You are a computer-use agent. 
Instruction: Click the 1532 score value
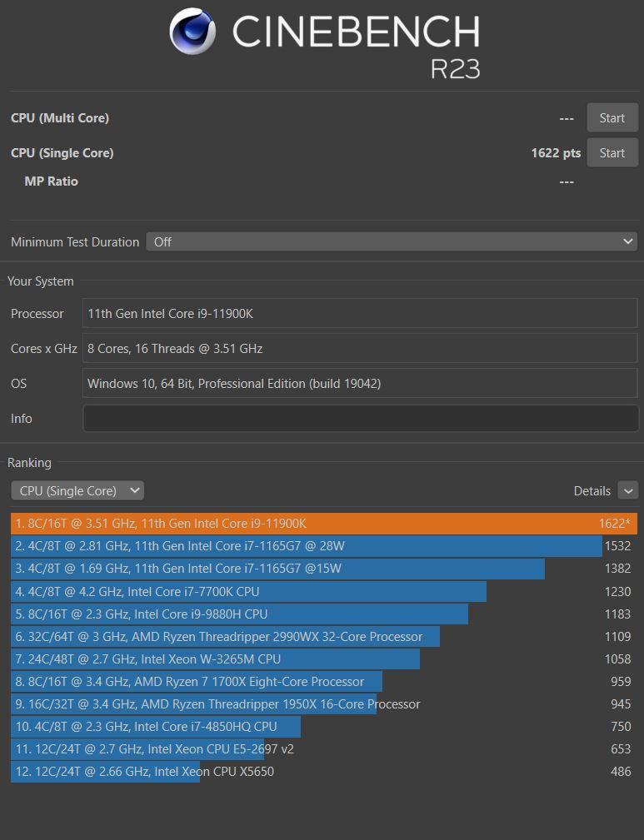click(617, 546)
